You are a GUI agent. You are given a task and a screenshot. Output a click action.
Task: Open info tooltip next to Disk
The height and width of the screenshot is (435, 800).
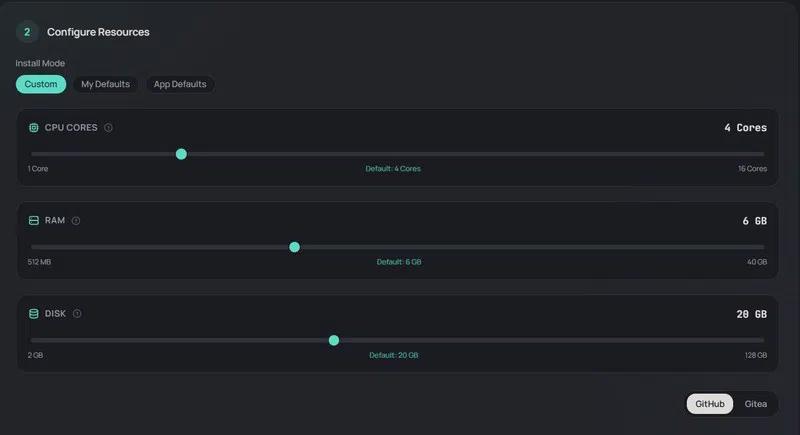point(77,313)
